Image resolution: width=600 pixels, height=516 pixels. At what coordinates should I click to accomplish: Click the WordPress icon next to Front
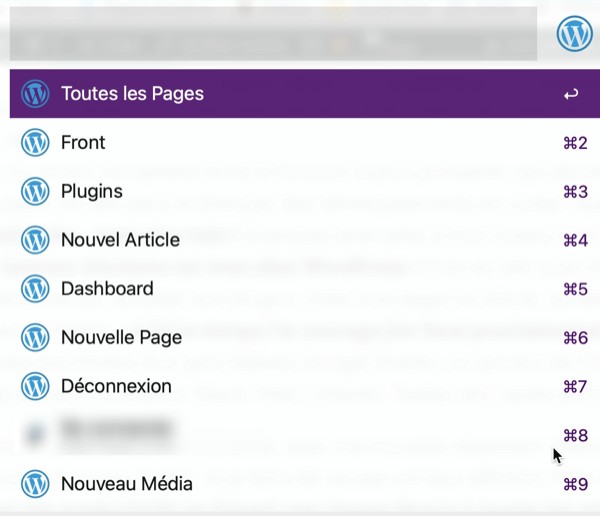pyautogui.click(x=35, y=142)
